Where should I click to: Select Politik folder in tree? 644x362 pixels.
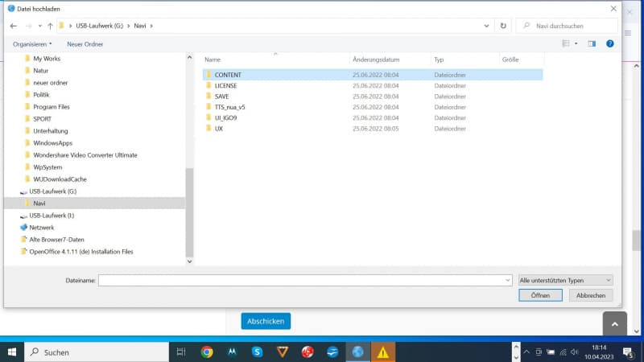point(41,95)
